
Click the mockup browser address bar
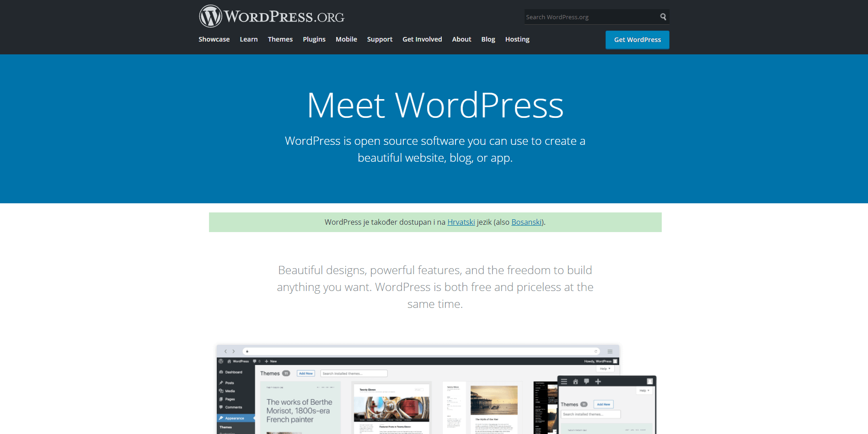(x=421, y=351)
